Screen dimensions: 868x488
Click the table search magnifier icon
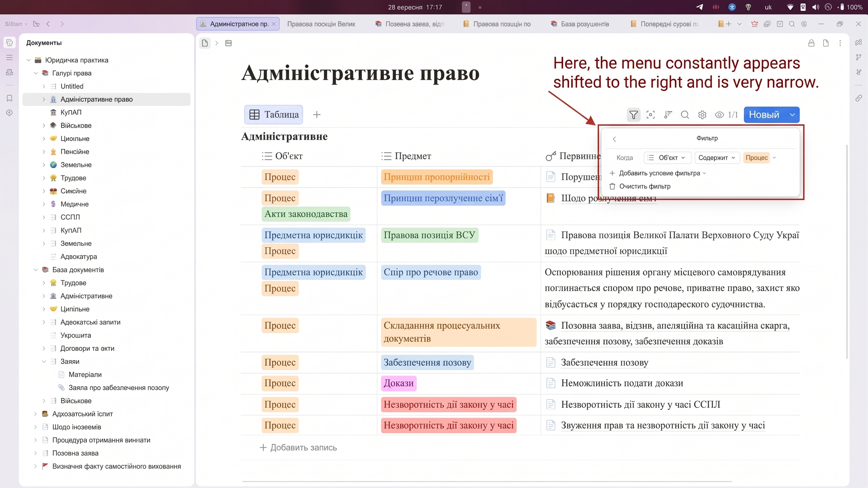click(x=685, y=115)
